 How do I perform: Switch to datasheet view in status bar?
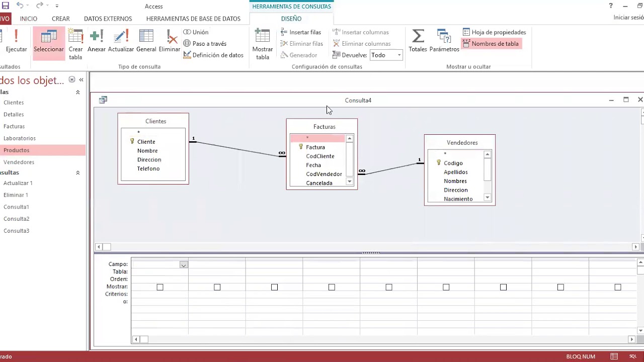(x=614, y=356)
